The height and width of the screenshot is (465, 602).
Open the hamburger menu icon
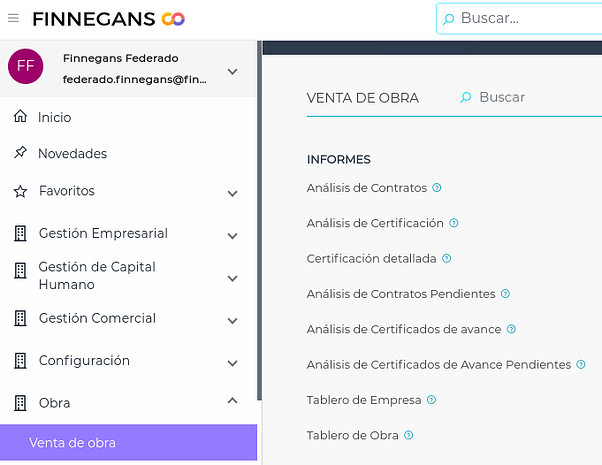(x=13, y=18)
